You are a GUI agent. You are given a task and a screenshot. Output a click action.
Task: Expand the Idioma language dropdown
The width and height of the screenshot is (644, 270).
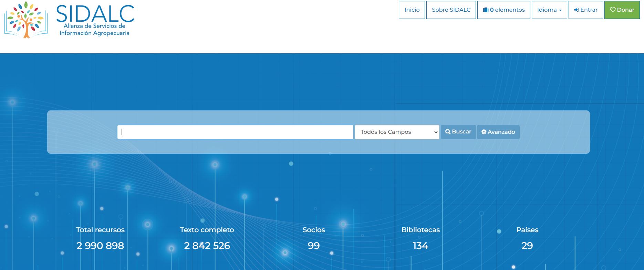(x=549, y=10)
